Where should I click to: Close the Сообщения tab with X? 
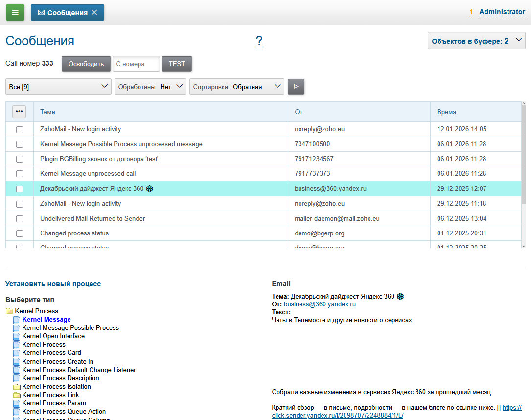click(94, 13)
